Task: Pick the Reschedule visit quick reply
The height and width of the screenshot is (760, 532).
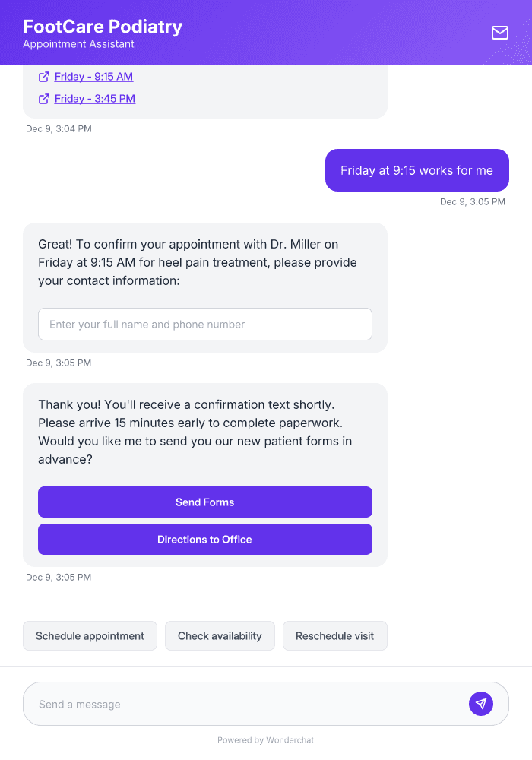Action: [334, 635]
